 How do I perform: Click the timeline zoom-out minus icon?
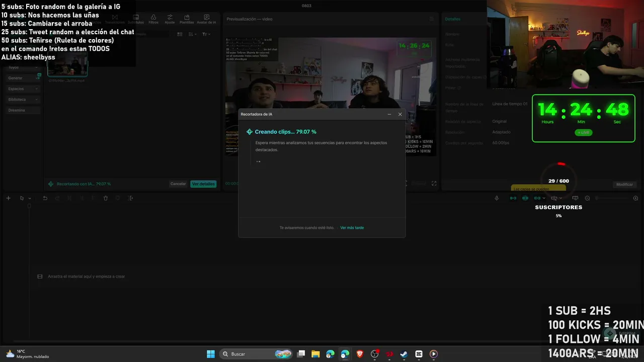pos(587,198)
